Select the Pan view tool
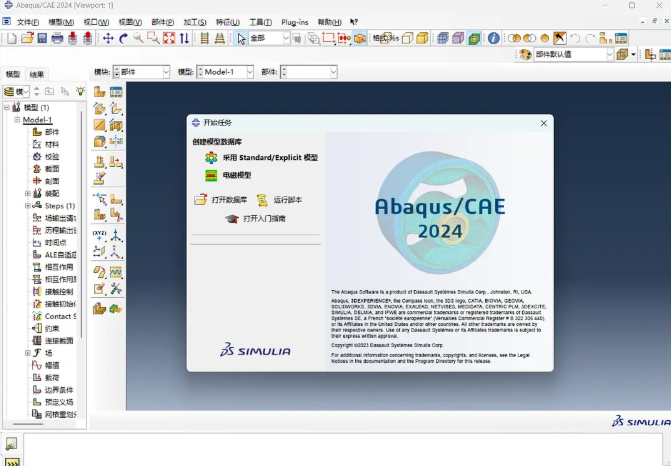The width and height of the screenshot is (671, 466). click(108, 38)
